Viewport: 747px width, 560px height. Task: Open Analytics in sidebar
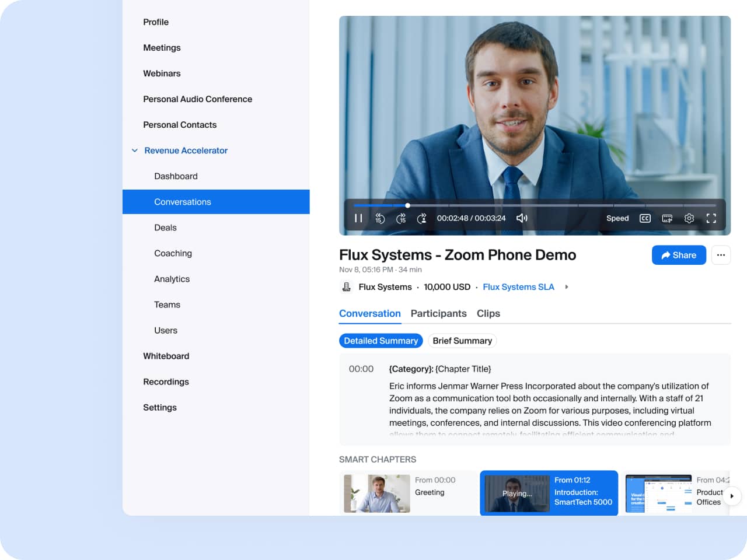point(172,279)
